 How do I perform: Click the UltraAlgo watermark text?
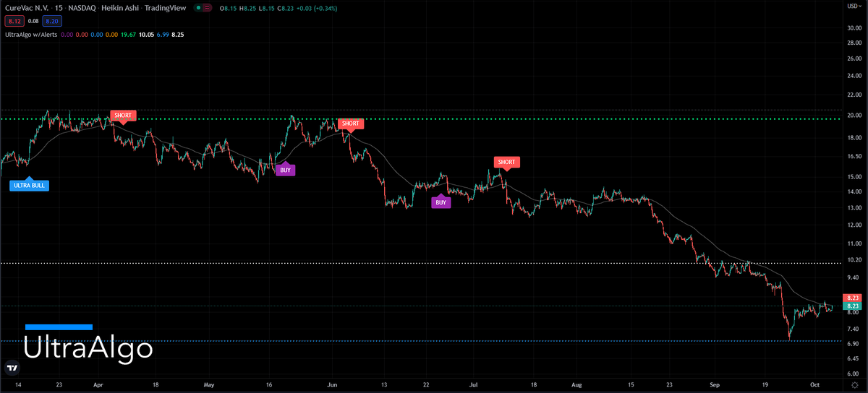[88, 349]
